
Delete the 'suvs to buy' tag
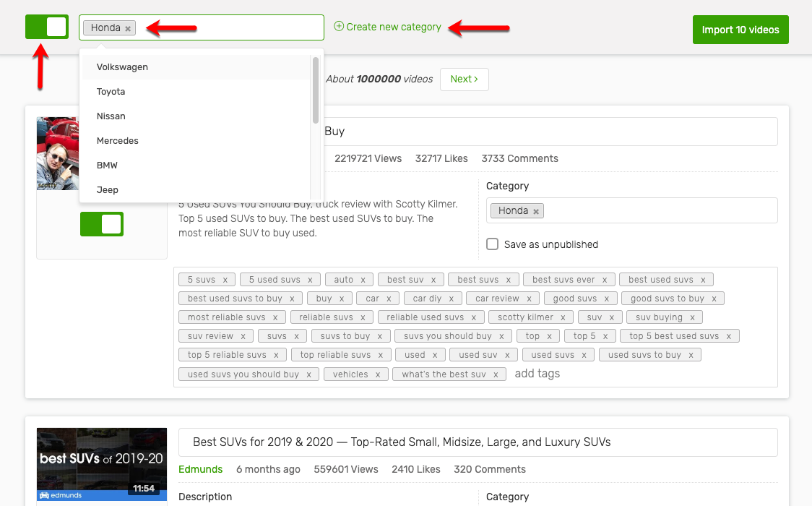click(379, 336)
